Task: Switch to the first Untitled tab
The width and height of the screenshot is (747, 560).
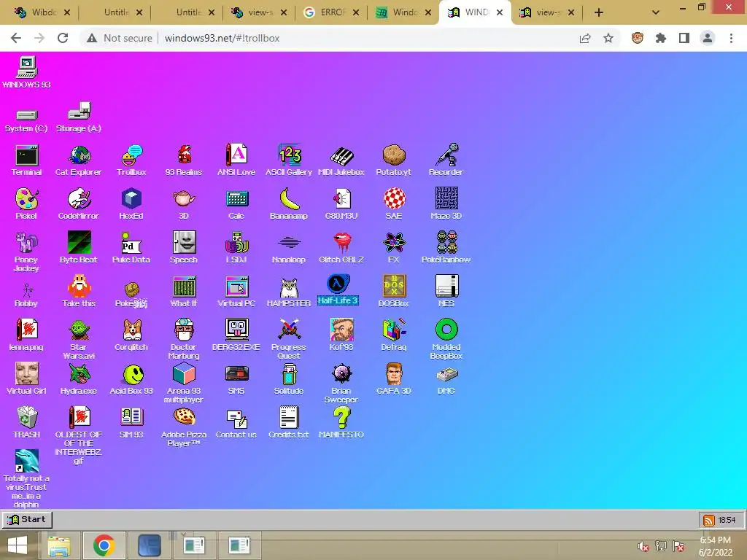Action: [116, 12]
